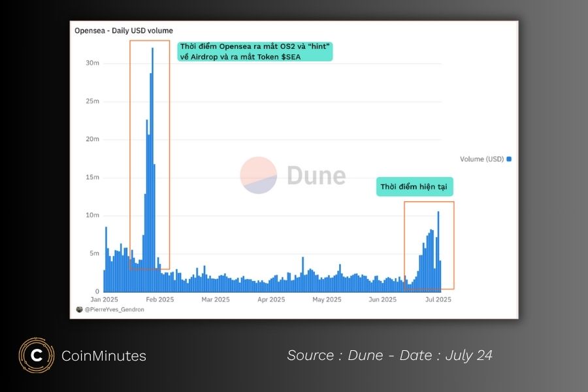Click the '30m' y-axis label

93,63
